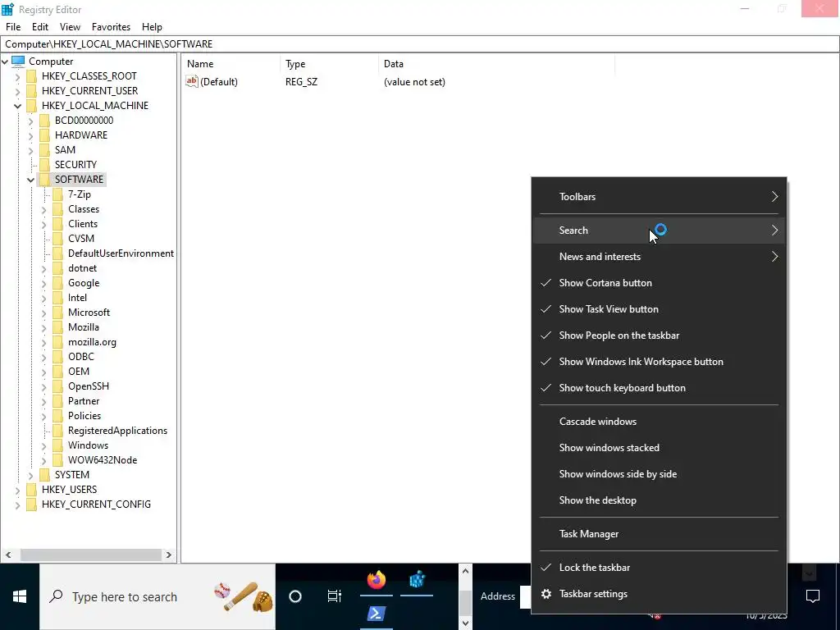Click the tree pane scroll right arrow

tap(169, 555)
